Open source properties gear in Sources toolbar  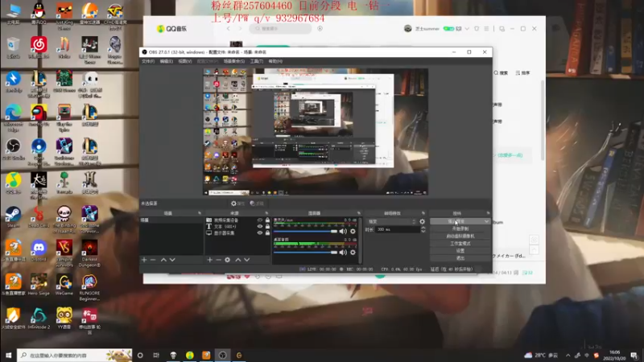[228, 260]
